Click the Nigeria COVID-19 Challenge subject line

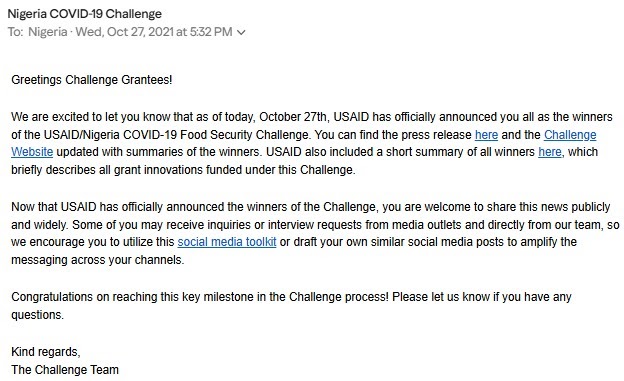(x=85, y=14)
